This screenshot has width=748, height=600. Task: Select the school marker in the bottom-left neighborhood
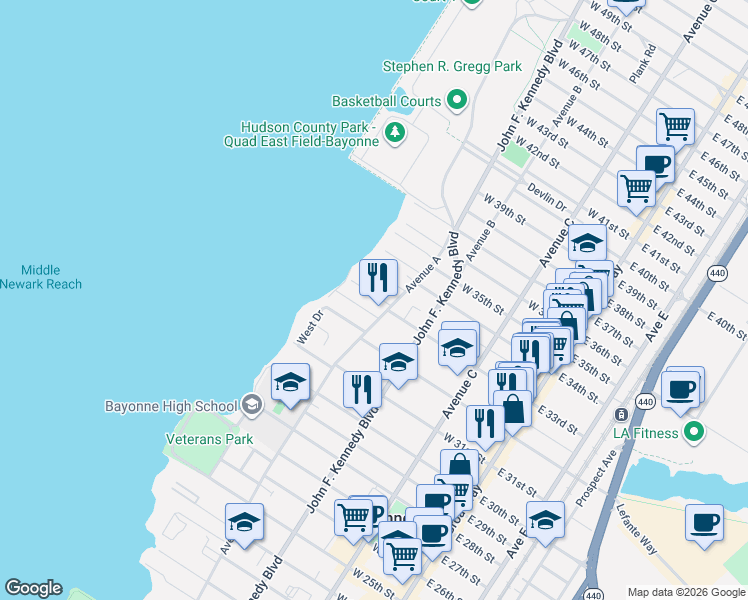[x=244, y=522]
